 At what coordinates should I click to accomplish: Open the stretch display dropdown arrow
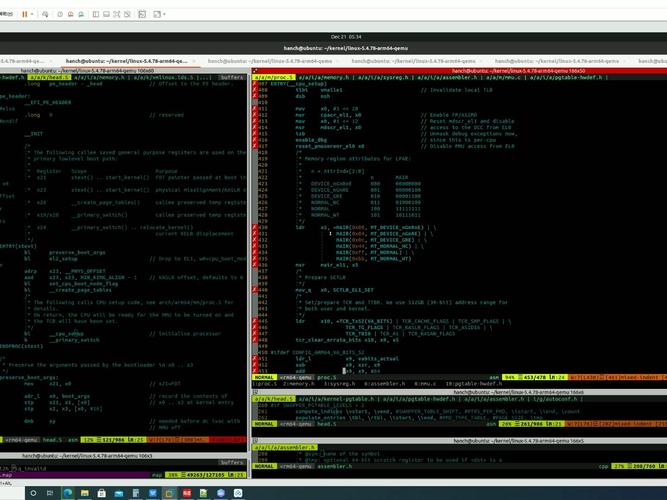click(164, 14)
